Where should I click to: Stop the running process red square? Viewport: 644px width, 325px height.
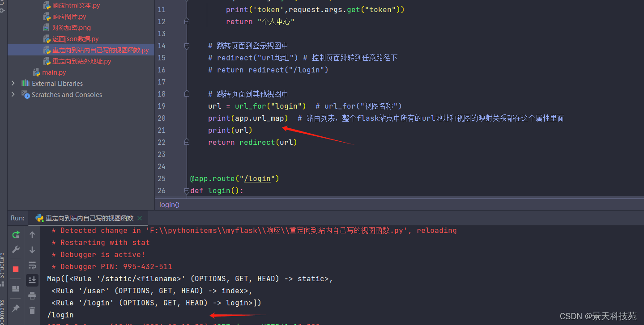[16, 269]
